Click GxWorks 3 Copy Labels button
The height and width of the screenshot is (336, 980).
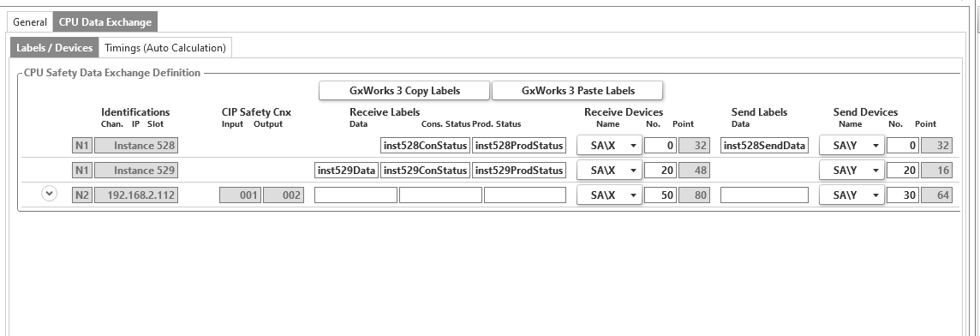pyautogui.click(x=404, y=91)
